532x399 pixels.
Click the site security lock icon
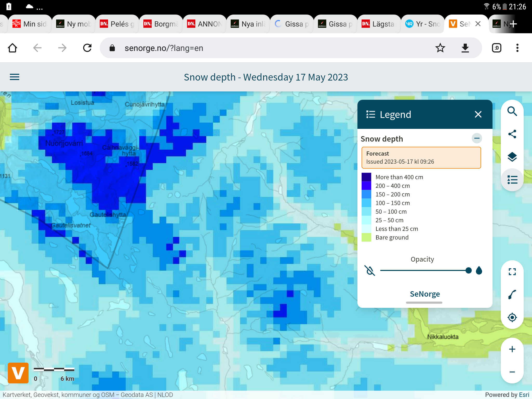112,48
